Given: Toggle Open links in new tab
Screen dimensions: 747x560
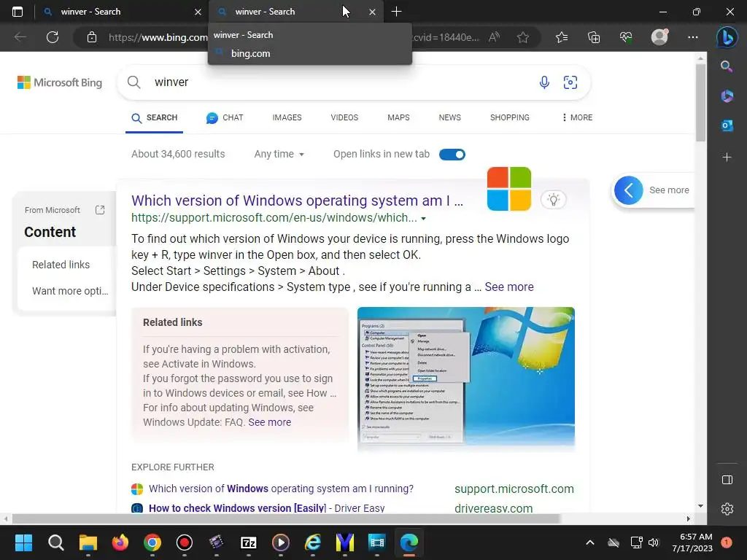Looking at the screenshot, I should tap(452, 155).
